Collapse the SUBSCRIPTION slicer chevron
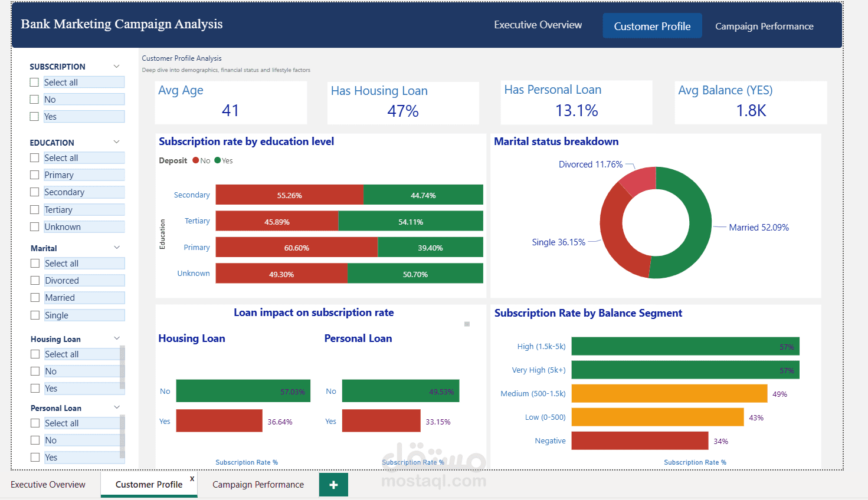Viewport: 868px width, 500px height. (x=117, y=66)
